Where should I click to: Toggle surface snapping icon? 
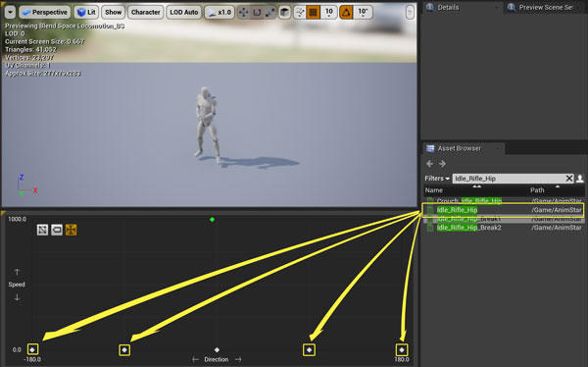[x=300, y=13]
